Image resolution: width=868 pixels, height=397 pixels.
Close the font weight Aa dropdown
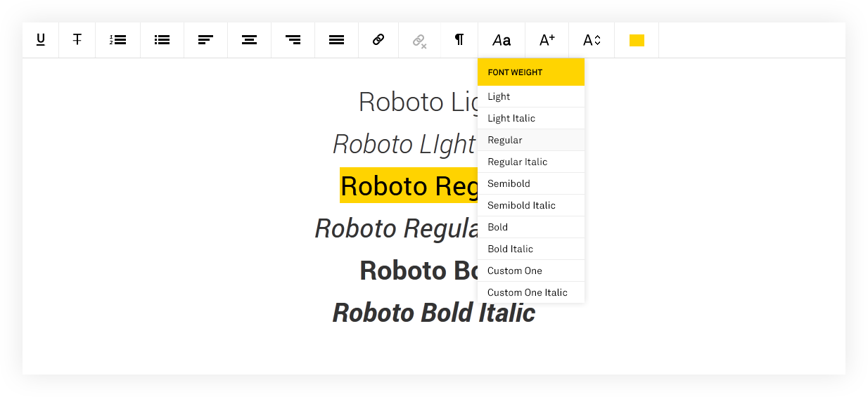click(502, 41)
